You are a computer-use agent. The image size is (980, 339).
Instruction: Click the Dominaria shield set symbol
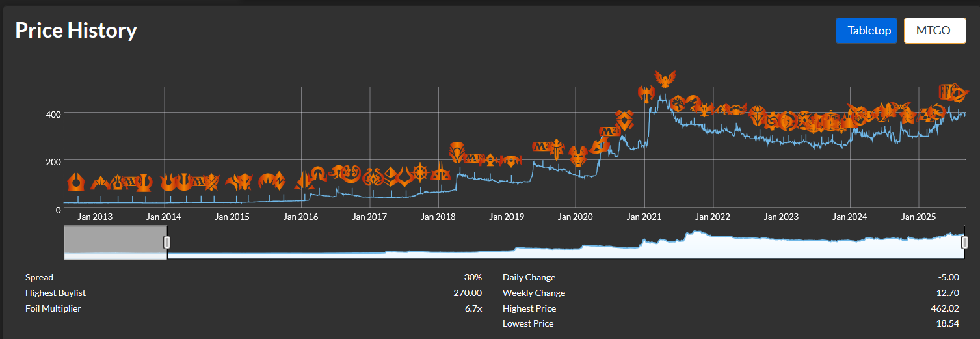tap(457, 152)
